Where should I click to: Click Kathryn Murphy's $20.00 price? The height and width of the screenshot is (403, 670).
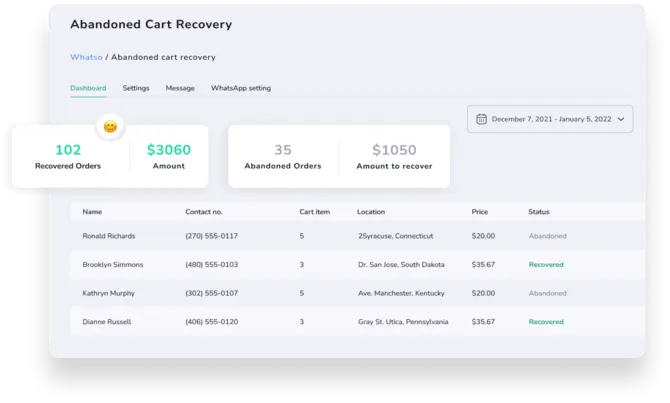[x=483, y=293]
